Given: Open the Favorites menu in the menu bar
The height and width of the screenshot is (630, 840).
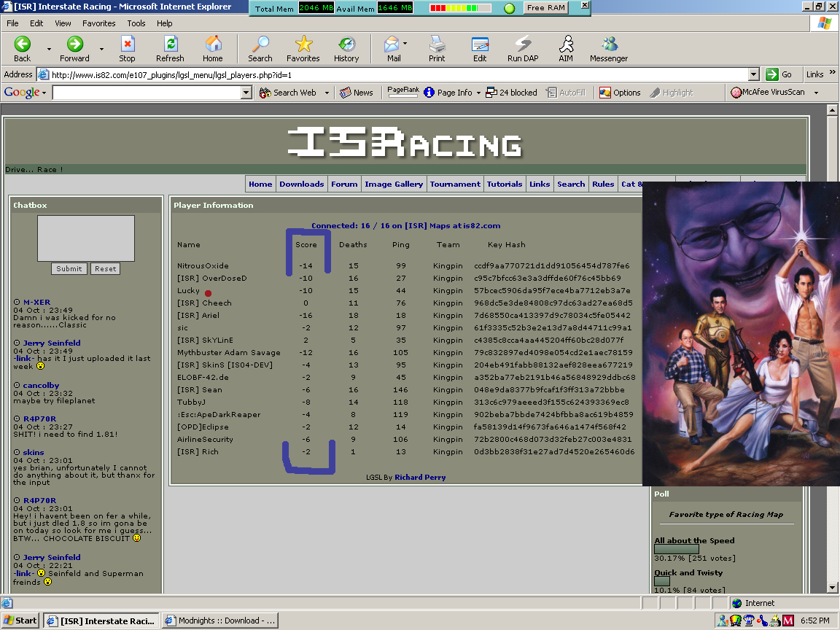Looking at the screenshot, I should (x=98, y=23).
